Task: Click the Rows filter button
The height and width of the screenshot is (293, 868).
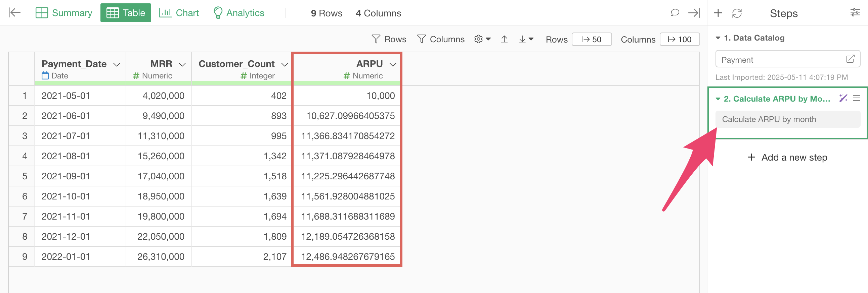Action: click(389, 39)
